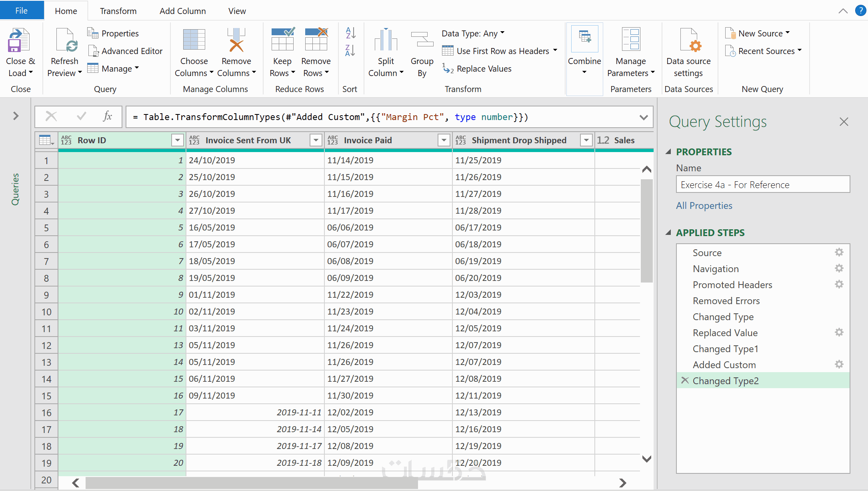
Task: Click the gear icon next to Replaced Value
Action: pos(839,332)
